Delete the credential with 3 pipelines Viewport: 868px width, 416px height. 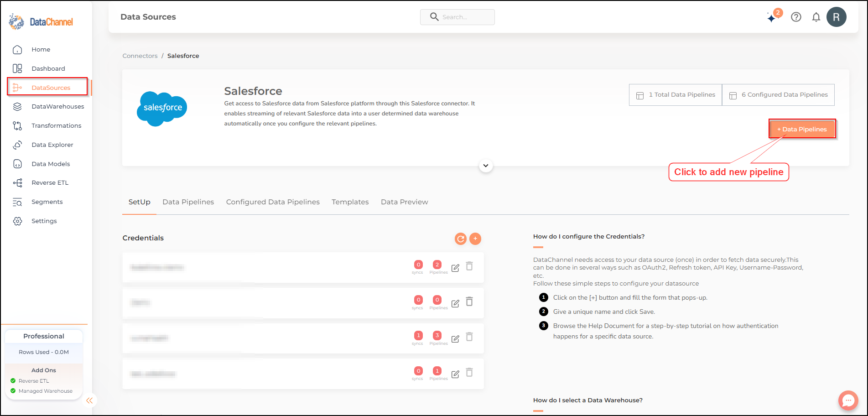coord(469,337)
